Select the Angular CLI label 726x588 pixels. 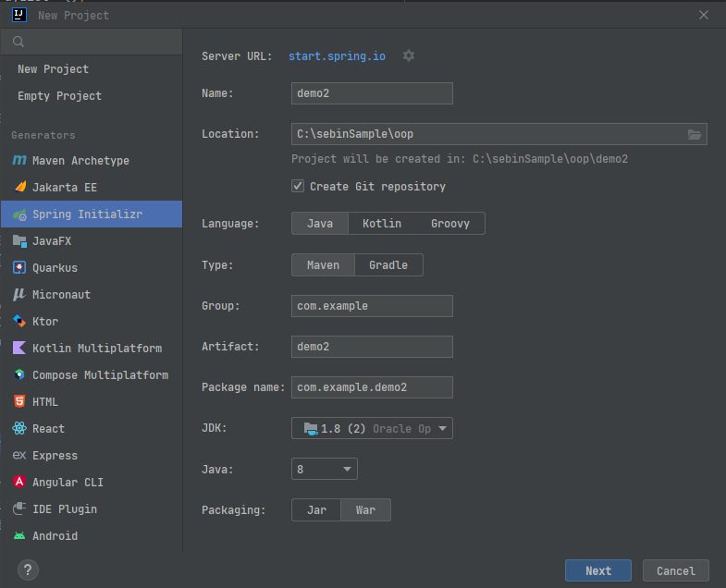click(x=68, y=483)
